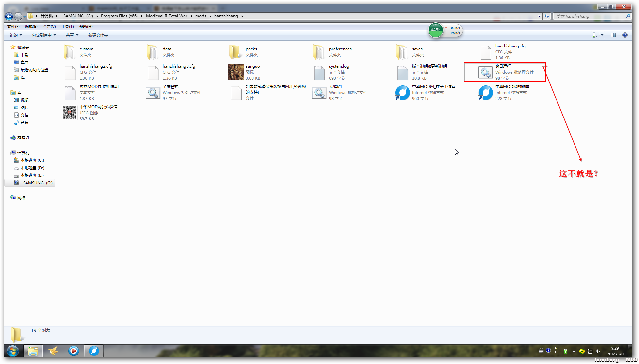Expand address bar history dropdown
639x364 pixels.
tap(539, 16)
